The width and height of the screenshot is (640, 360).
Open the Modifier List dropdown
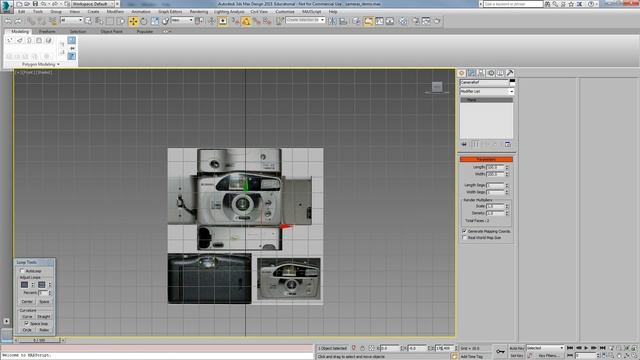click(x=487, y=91)
